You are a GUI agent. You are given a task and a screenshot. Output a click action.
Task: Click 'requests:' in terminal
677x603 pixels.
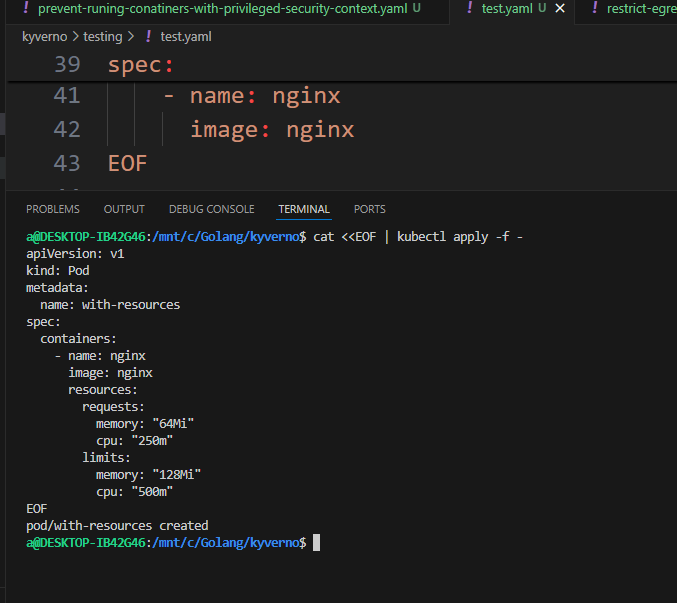click(113, 407)
